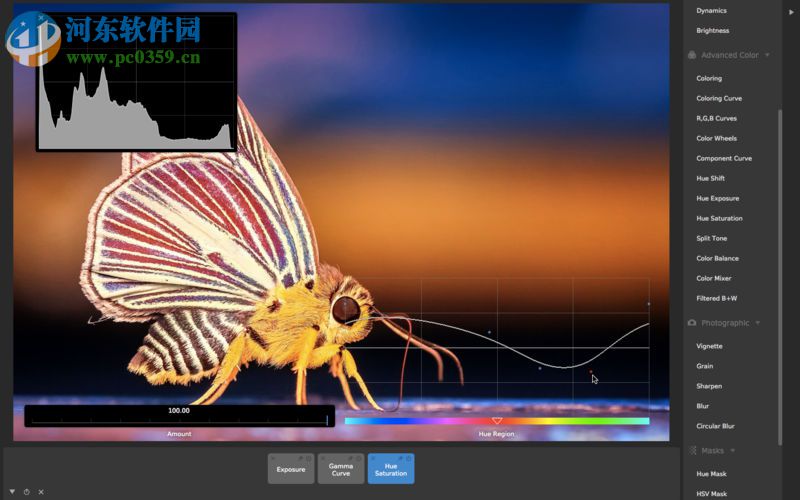Add the Dynamics filter

tap(711, 11)
